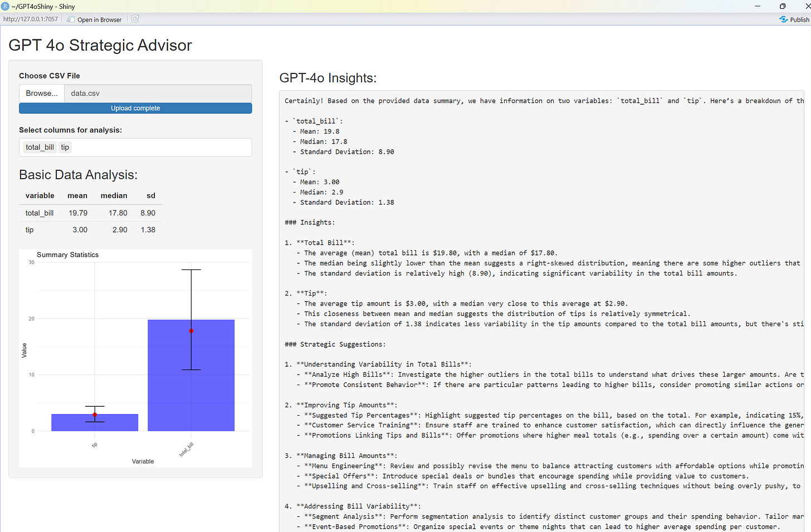Screen dimensions: 811x532
Task: Click the GPT-4o Insights heading
Action: point(328,78)
